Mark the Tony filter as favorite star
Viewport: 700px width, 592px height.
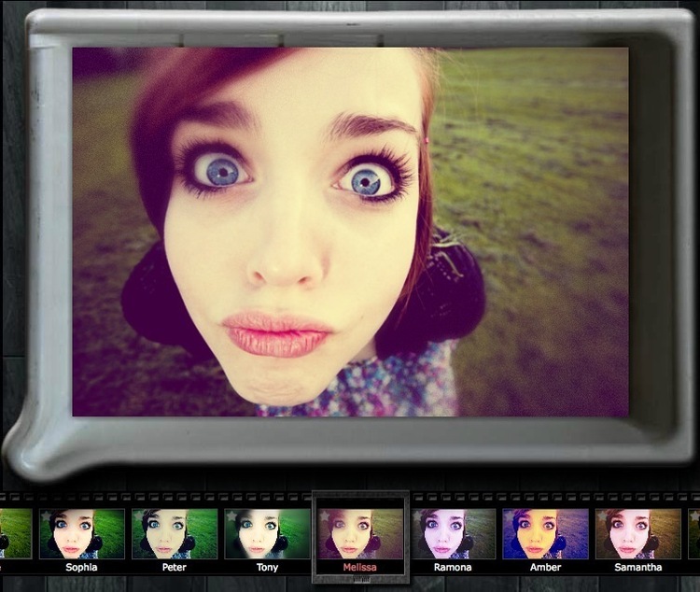tap(231, 516)
